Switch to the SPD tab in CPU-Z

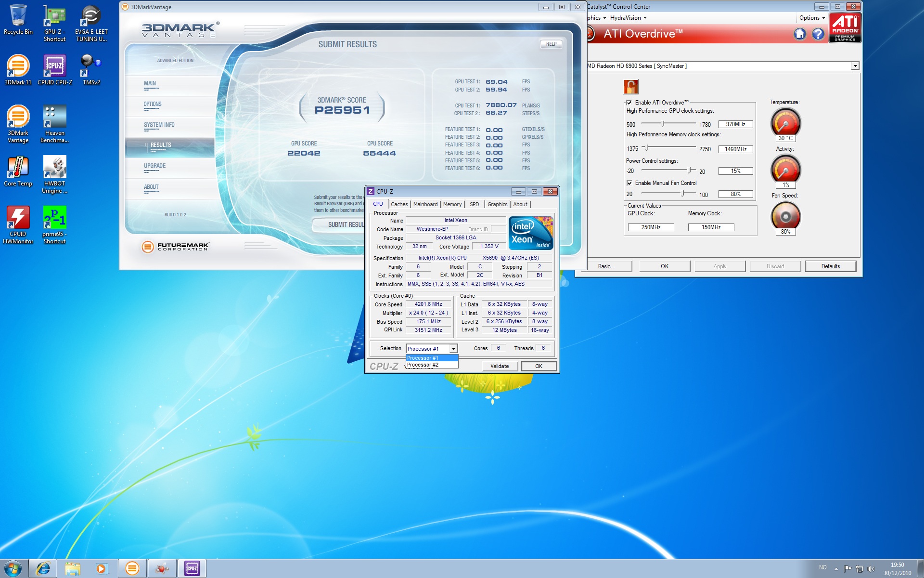click(475, 204)
